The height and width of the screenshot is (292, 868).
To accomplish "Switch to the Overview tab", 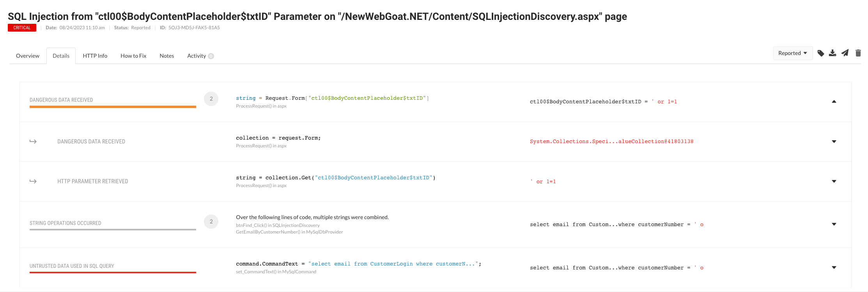I will click(x=28, y=56).
